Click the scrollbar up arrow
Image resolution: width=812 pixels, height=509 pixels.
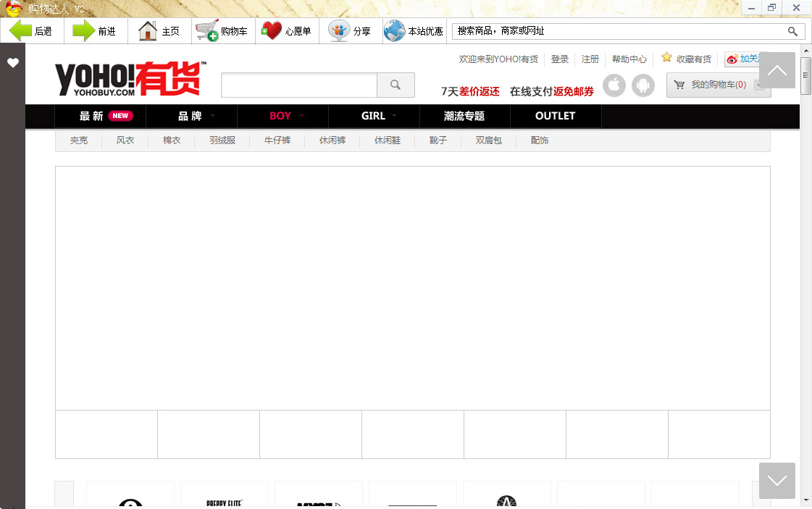pos(805,51)
